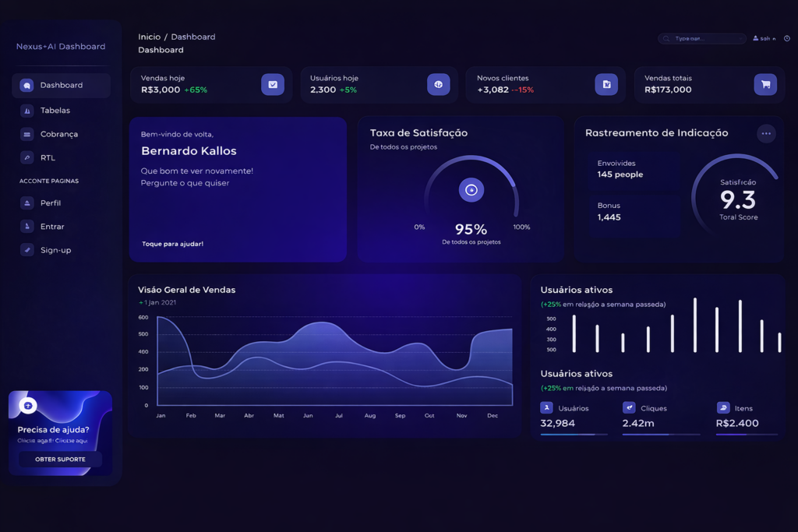Screen dimensions: 798x532
Task: Click the Novos clientes document icon
Action: 606,85
